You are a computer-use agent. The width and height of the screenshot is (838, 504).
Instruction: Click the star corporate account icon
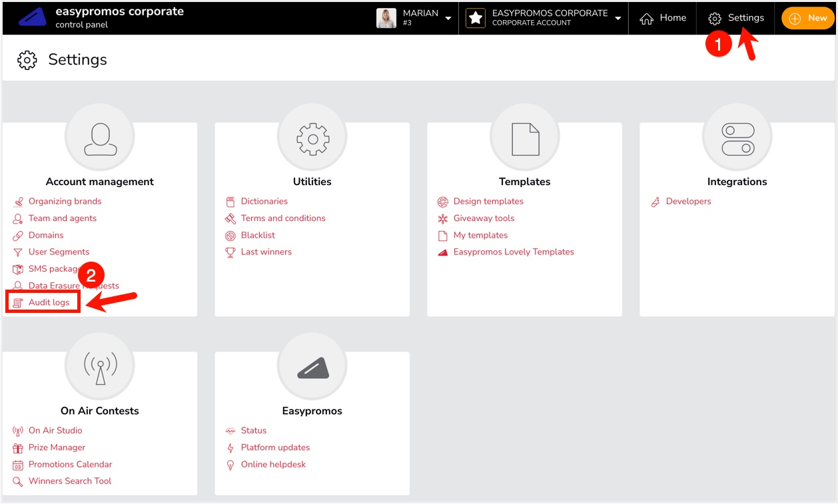(476, 18)
